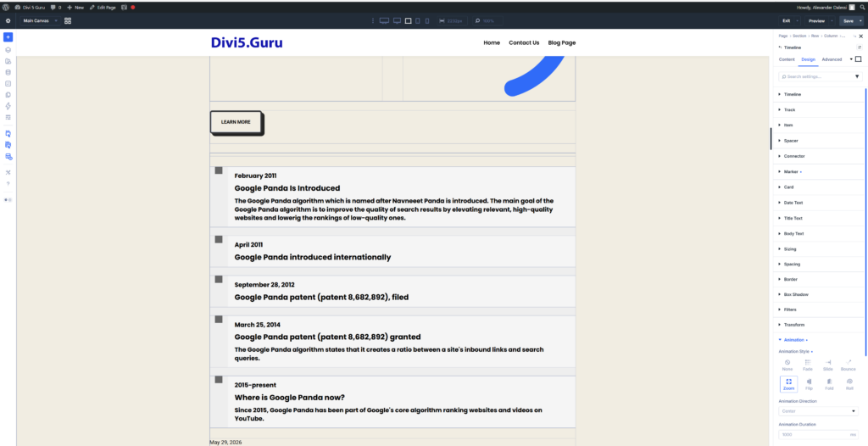868x446 pixels.
Task: Switch to the Content tab
Action: coord(787,59)
